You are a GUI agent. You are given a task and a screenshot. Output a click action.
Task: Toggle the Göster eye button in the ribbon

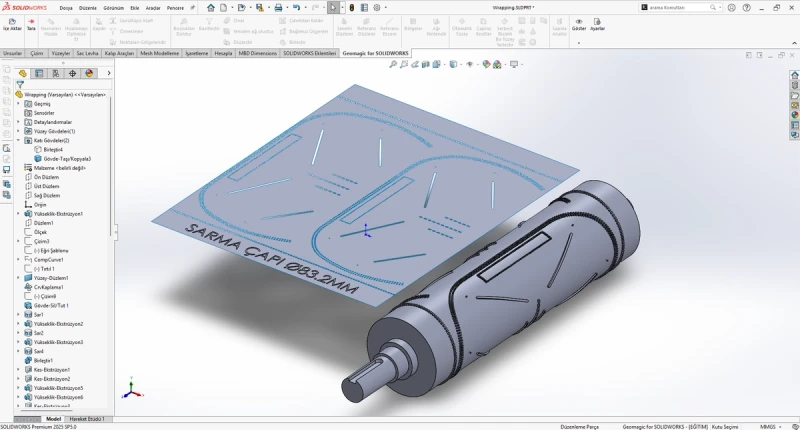coord(579,24)
